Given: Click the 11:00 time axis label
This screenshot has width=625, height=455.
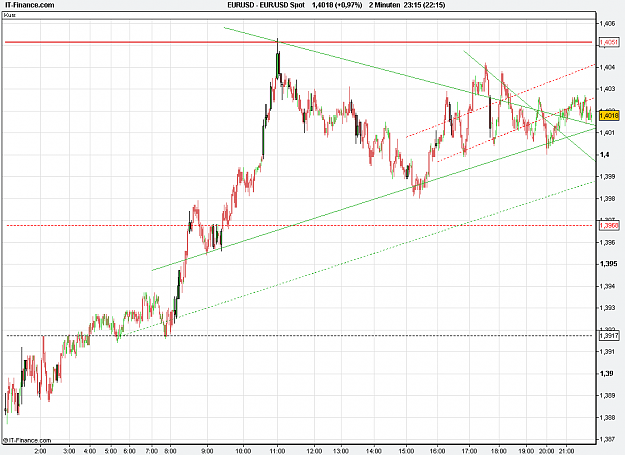Looking at the screenshot, I should [x=277, y=451].
